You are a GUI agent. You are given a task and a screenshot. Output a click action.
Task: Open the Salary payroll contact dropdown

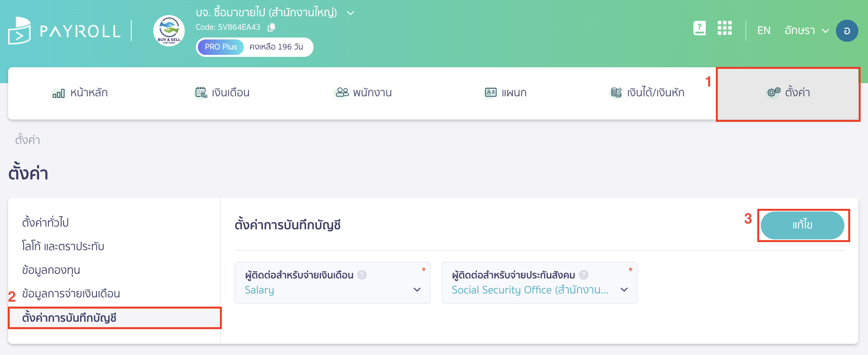pyautogui.click(x=417, y=290)
